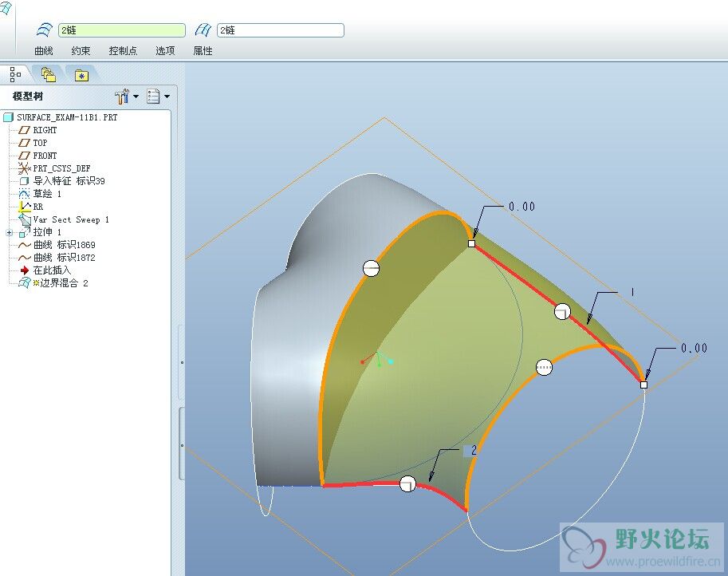This screenshot has height=576, width=728.
Task: Click the second direction curves icon
Action: [203, 30]
